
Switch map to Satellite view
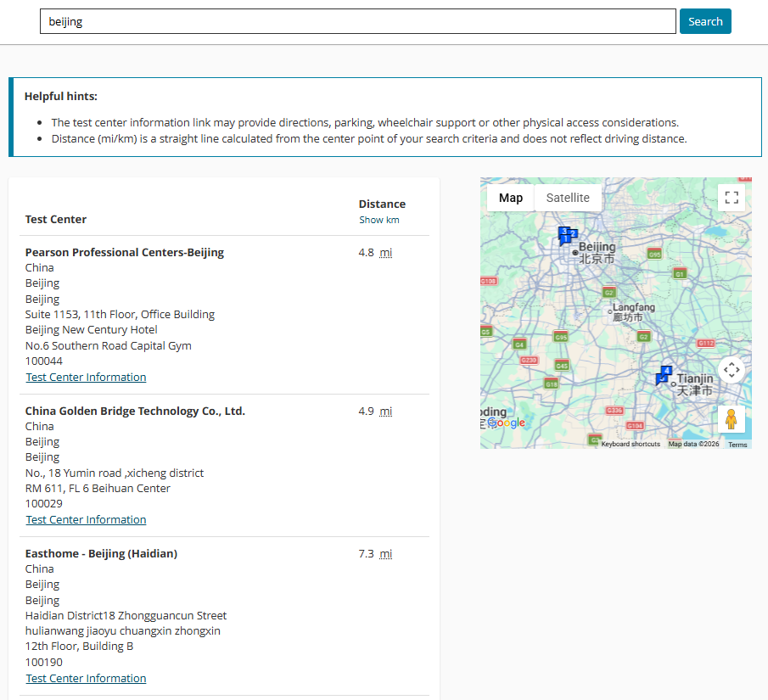[x=568, y=198]
